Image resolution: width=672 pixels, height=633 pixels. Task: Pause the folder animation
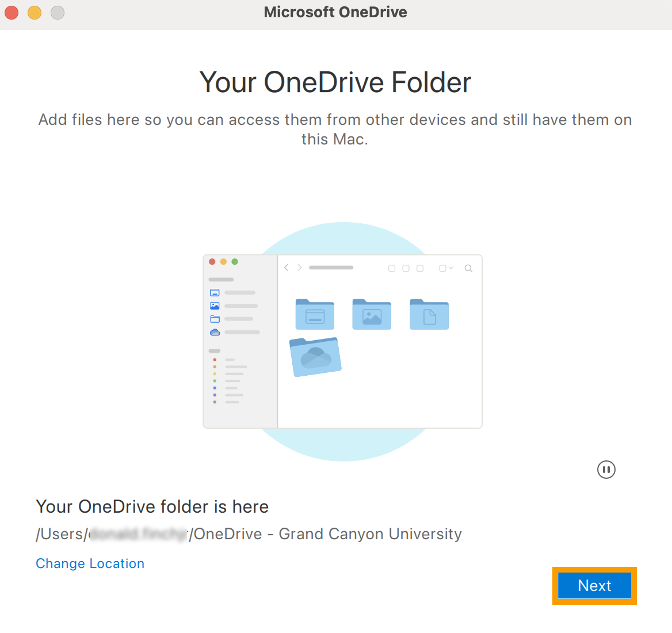606,470
